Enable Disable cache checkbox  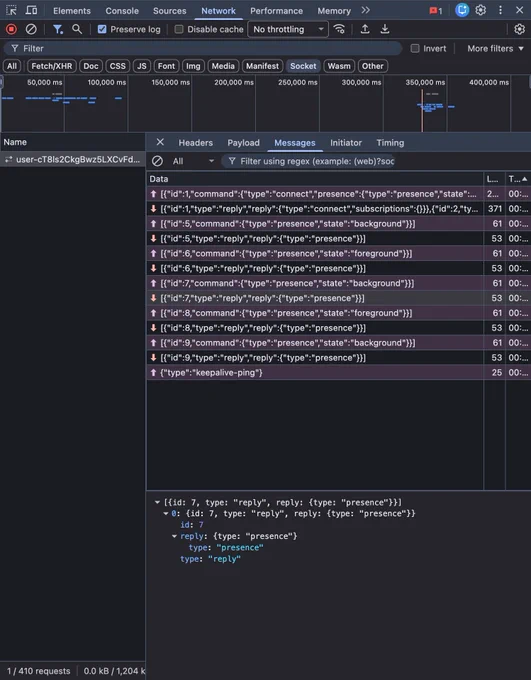coord(178,29)
